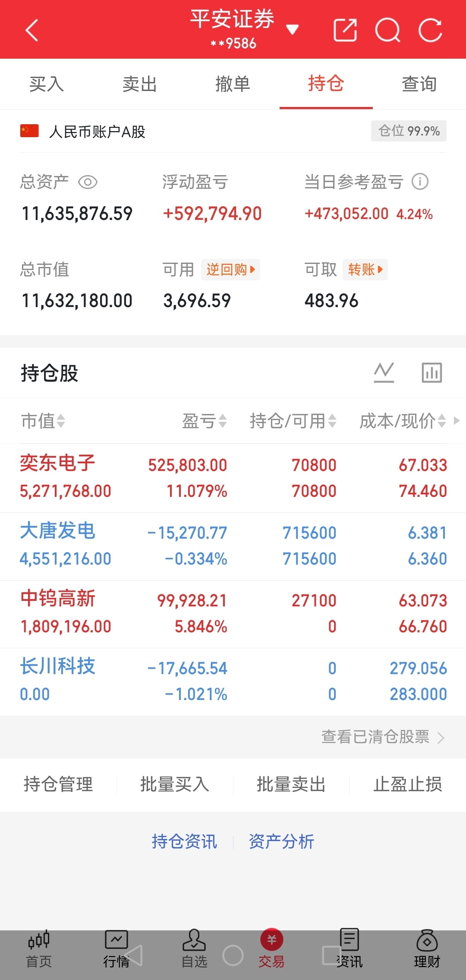This screenshot has height=980, width=466.
Task: Expand more columns arrow after 成本/现价
Action: (457, 421)
